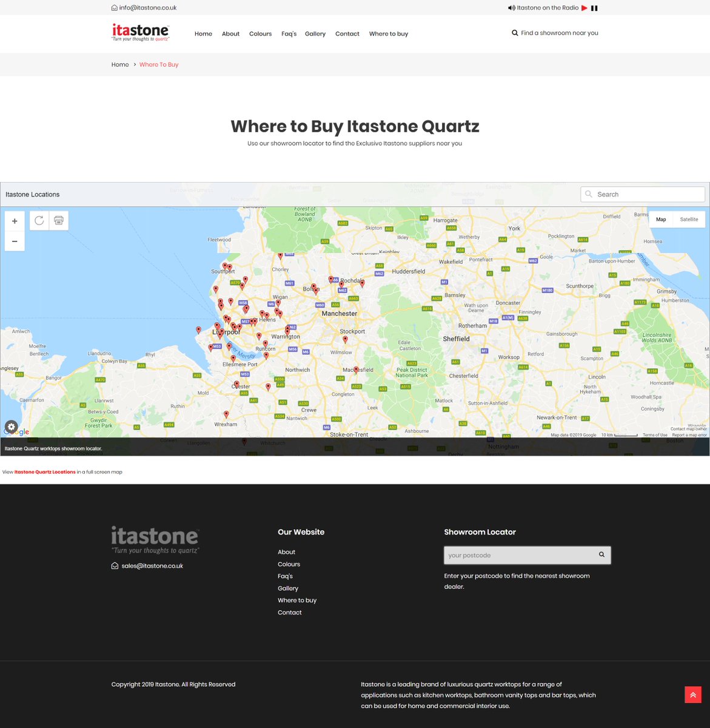Screen dimensions: 710x728
Task: Click the speaker icon for Itastone radio
Action: pyautogui.click(x=511, y=8)
